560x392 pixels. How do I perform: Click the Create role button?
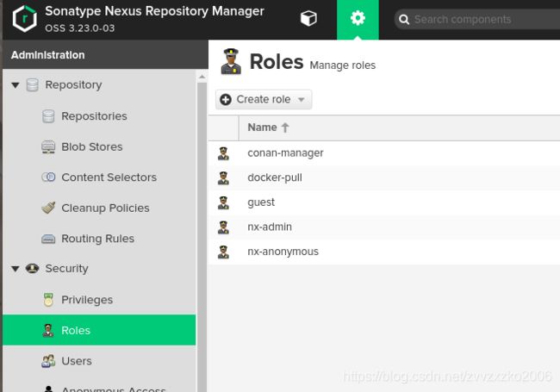point(264,99)
